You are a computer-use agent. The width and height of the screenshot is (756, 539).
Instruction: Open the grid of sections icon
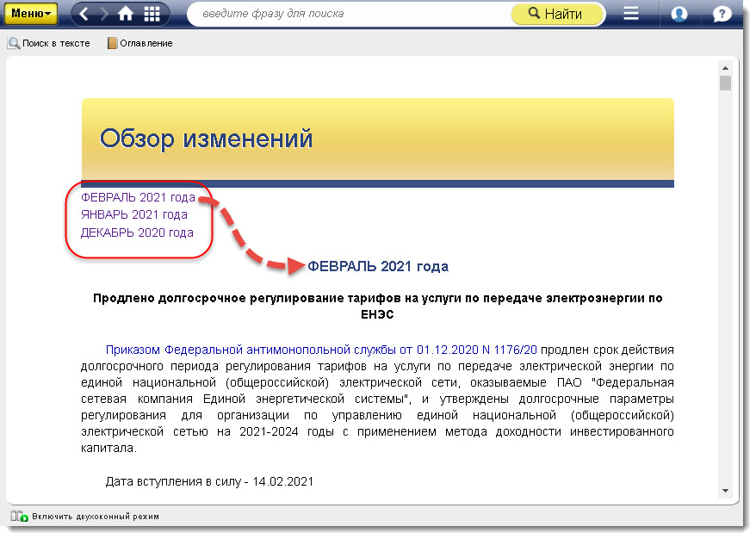[152, 14]
